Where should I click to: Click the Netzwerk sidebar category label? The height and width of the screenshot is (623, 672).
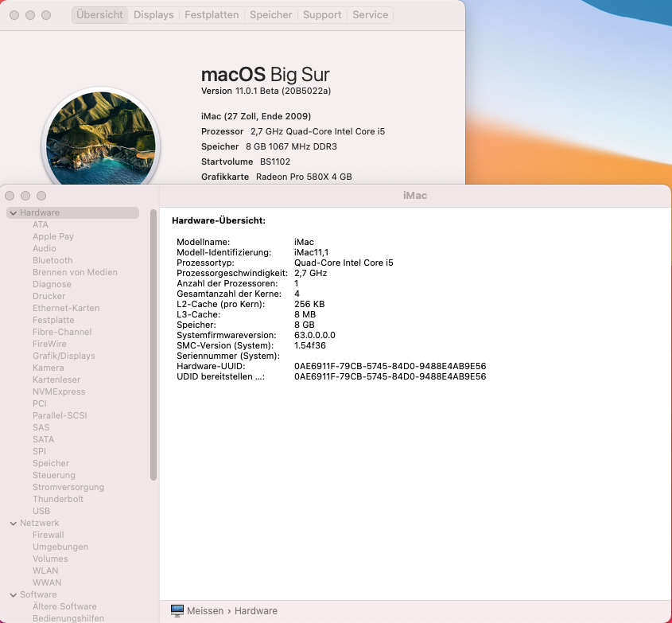pos(40,524)
